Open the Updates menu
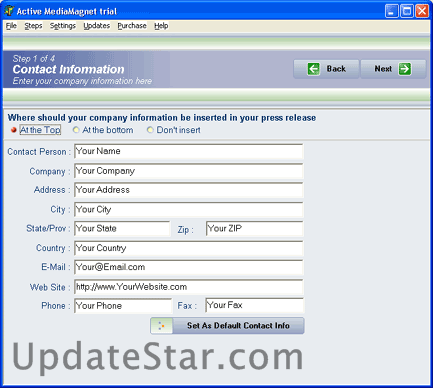 97,26
